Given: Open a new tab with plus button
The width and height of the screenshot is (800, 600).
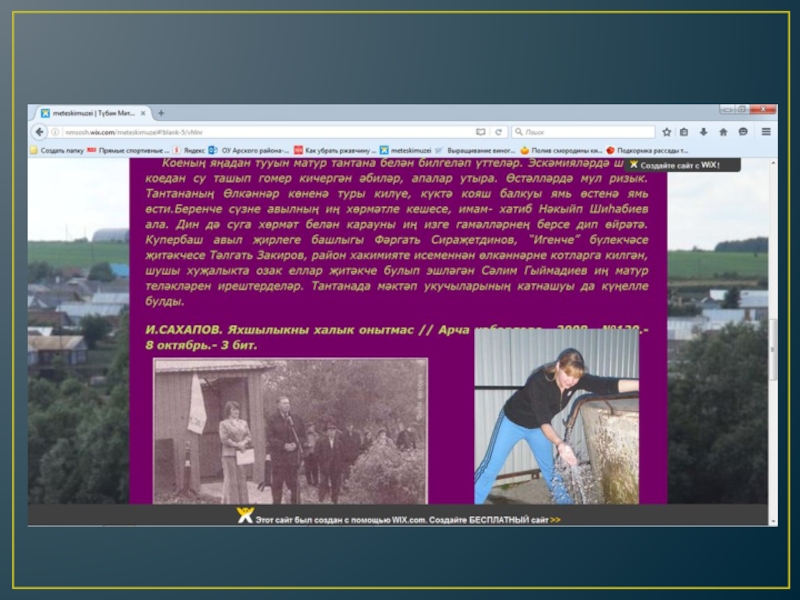Looking at the screenshot, I should click(x=161, y=113).
